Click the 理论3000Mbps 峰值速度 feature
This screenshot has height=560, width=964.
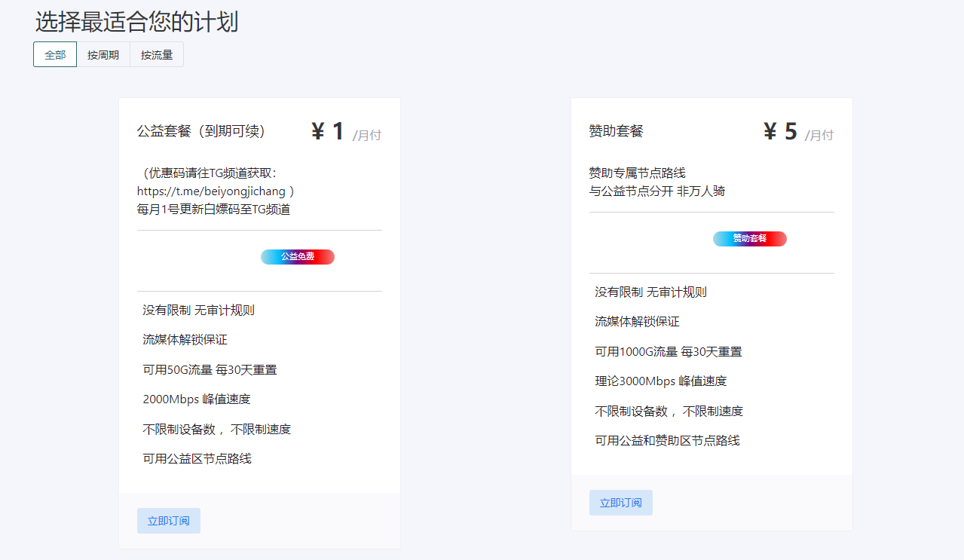[x=661, y=381]
